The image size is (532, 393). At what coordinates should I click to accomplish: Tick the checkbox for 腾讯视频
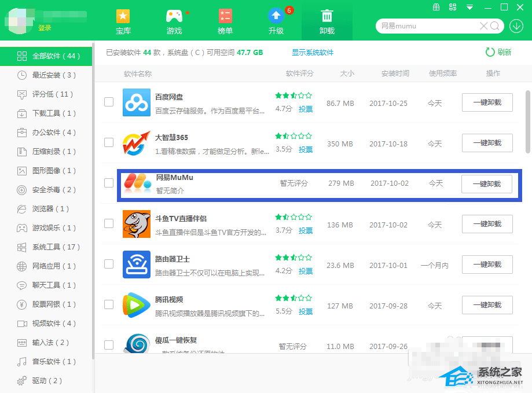pos(109,304)
